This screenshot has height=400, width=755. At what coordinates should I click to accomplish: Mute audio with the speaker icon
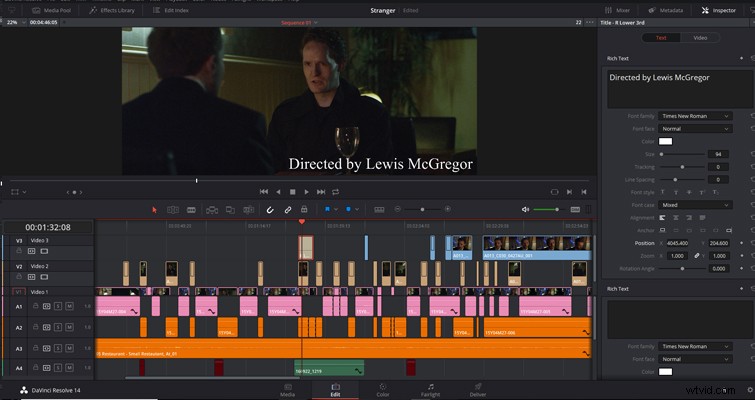click(x=525, y=209)
